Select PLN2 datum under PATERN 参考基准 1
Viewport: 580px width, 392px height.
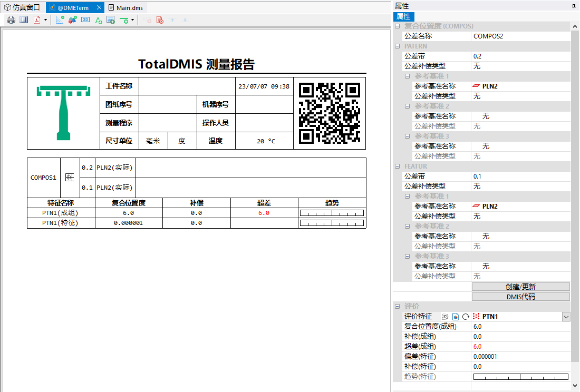(x=520, y=86)
